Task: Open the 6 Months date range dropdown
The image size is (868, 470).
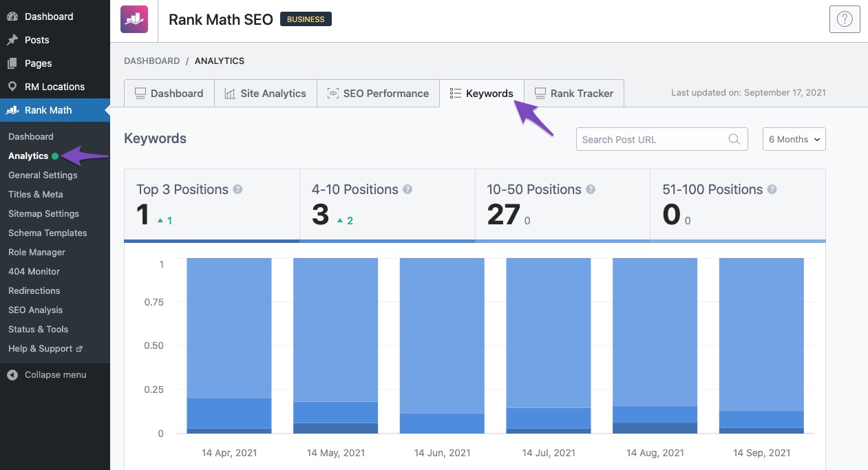Action: point(794,139)
